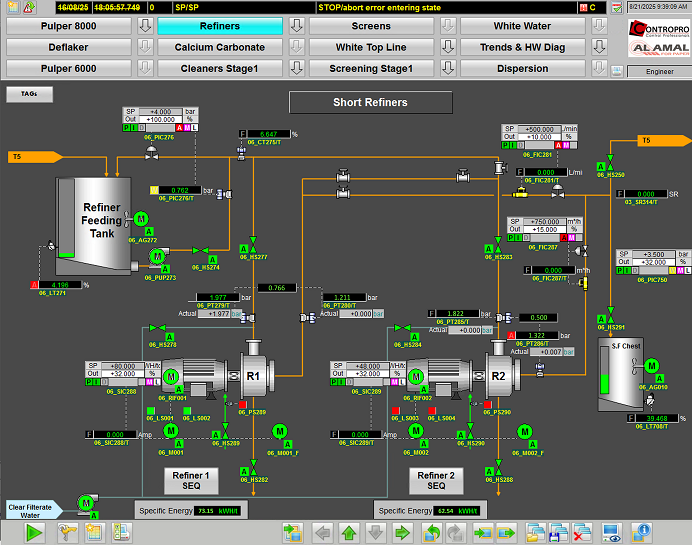Open the White Water screen tab

click(x=522, y=25)
